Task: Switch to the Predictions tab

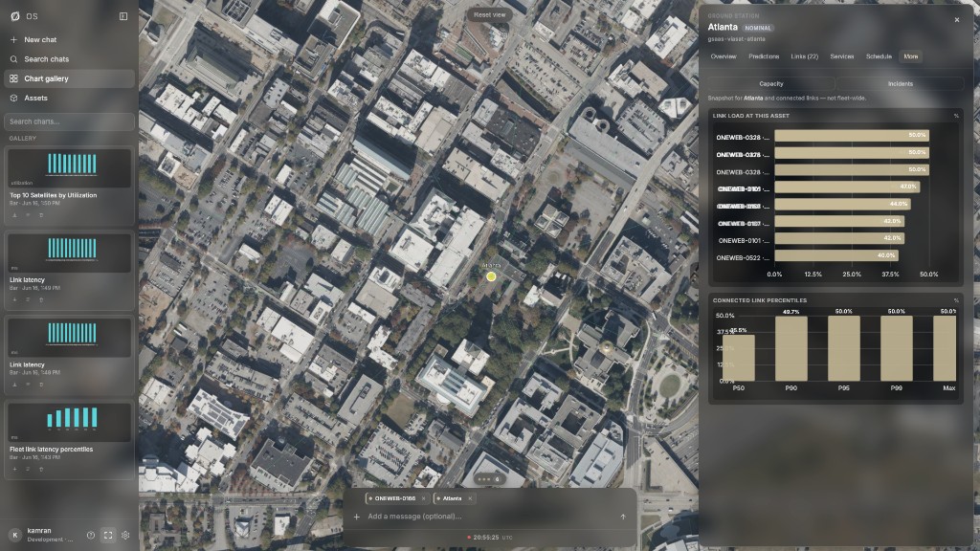Action: (764, 56)
